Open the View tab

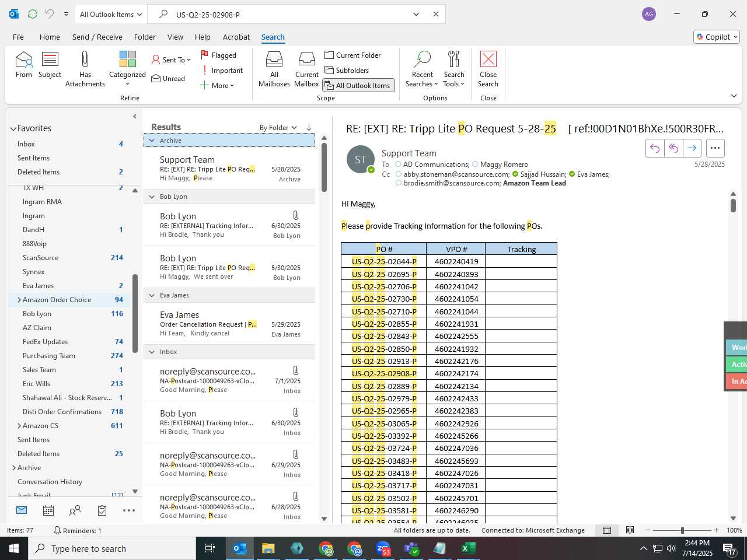coord(175,37)
